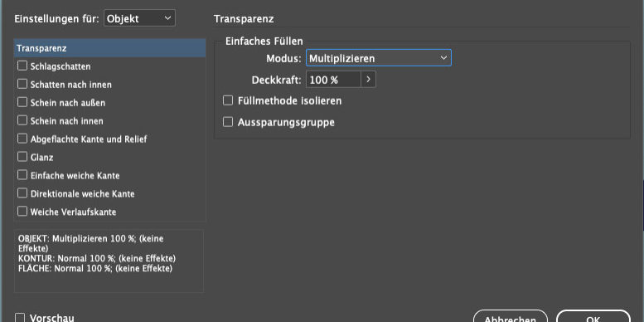This screenshot has height=322, width=644.
Task: Select the Glanz effect label
Action: 42,157
